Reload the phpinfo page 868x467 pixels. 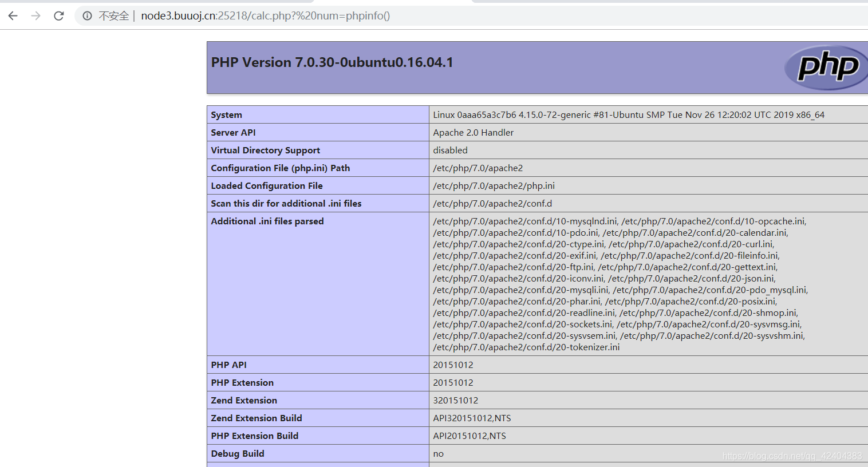[58, 16]
